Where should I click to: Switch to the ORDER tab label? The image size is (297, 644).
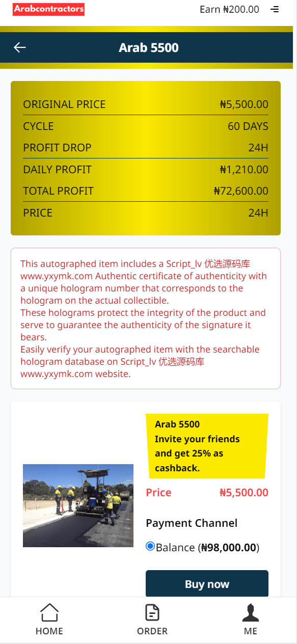pyautogui.click(x=152, y=631)
